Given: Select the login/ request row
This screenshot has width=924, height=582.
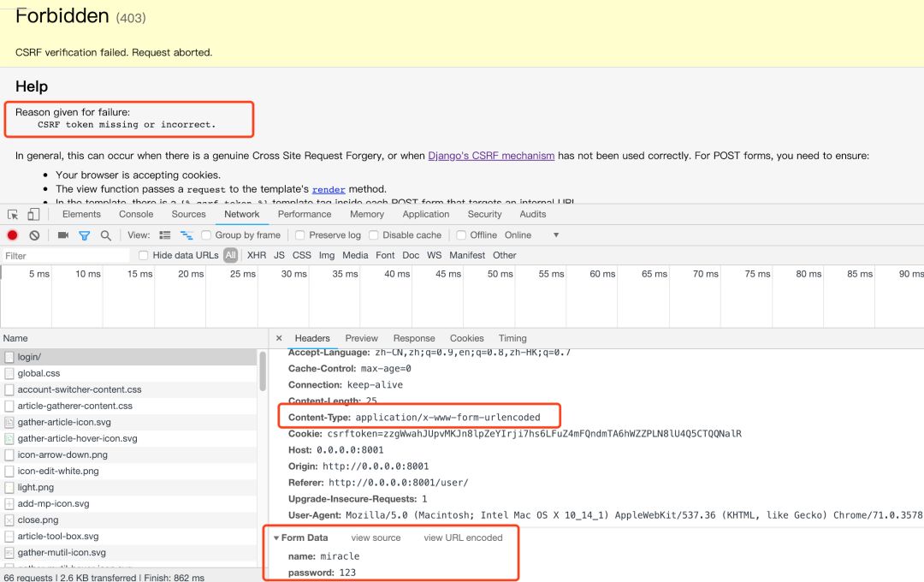Looking at the screenshot, I should (x=128, y=358).
